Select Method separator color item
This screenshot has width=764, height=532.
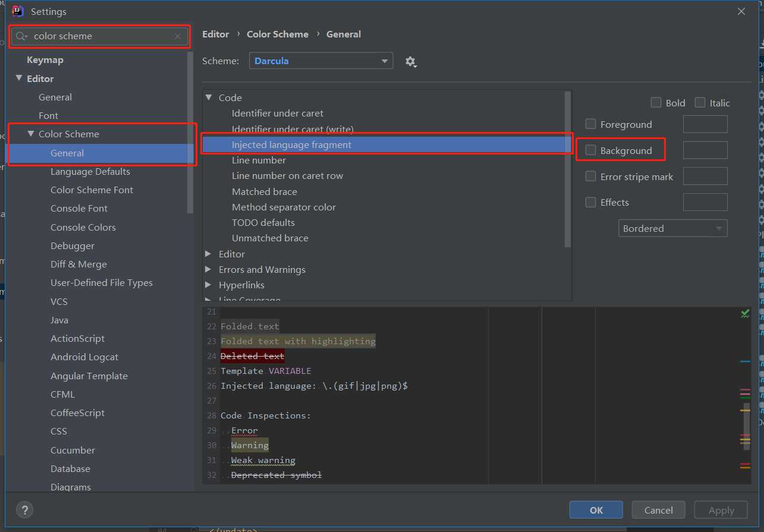coord(284,207)
